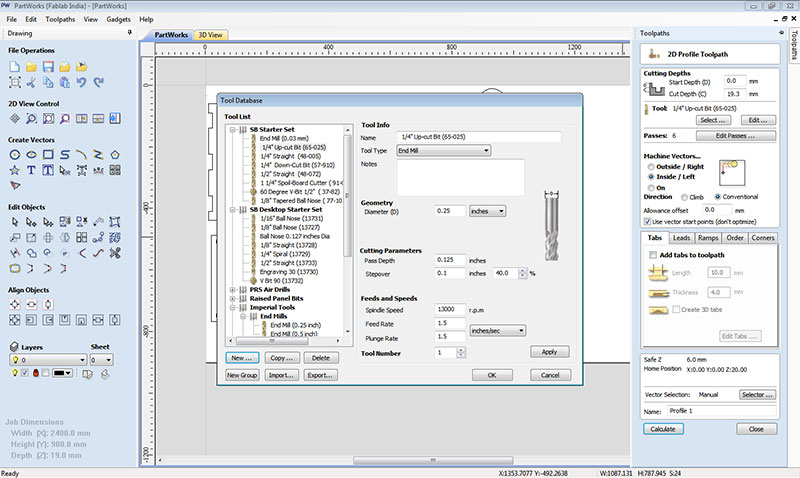Click the 2D Profile Toolpath icon
Viewport: 800px width, 478px height.
click(654, 54)
